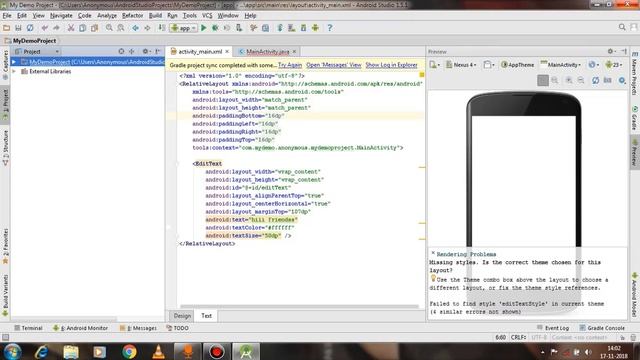Image resolution: width=640 pixels, height=360 pixels.
Task: Click the Android Device Monitor icon
Action: tap(315, 28)
